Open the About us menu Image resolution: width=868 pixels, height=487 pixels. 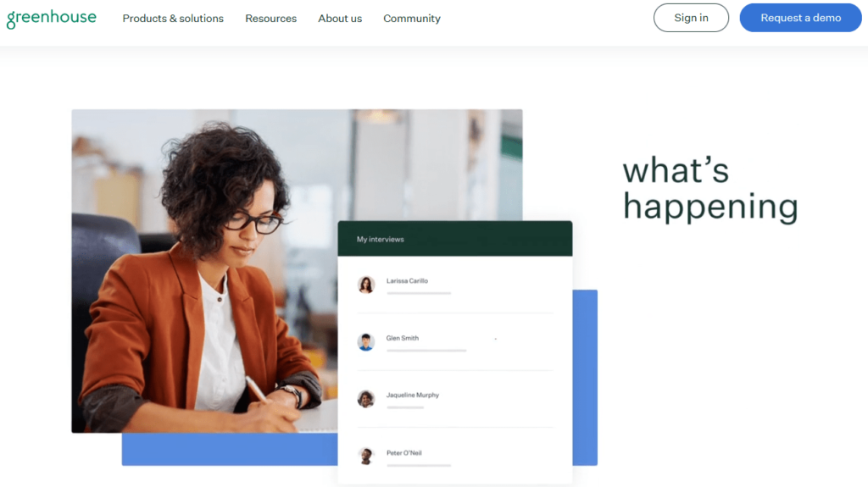(340, 19)
